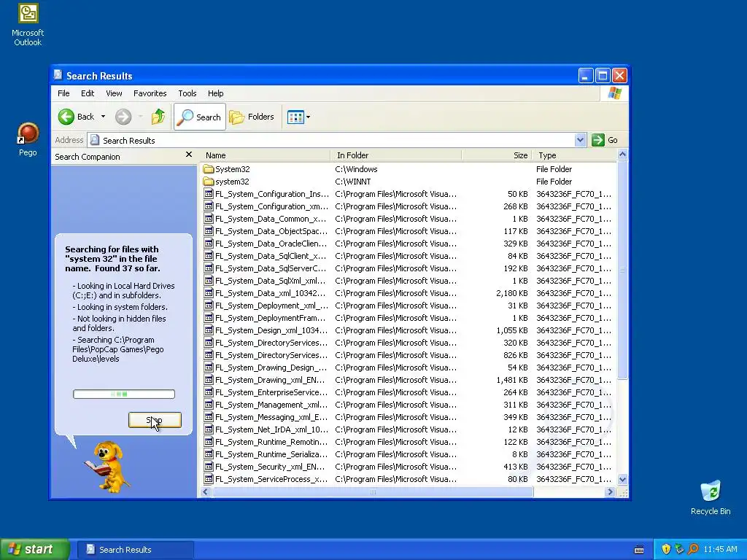Click the clock showing 11:45 AM
This screenshot has width=747, height=560.
(x=720, y=550)
